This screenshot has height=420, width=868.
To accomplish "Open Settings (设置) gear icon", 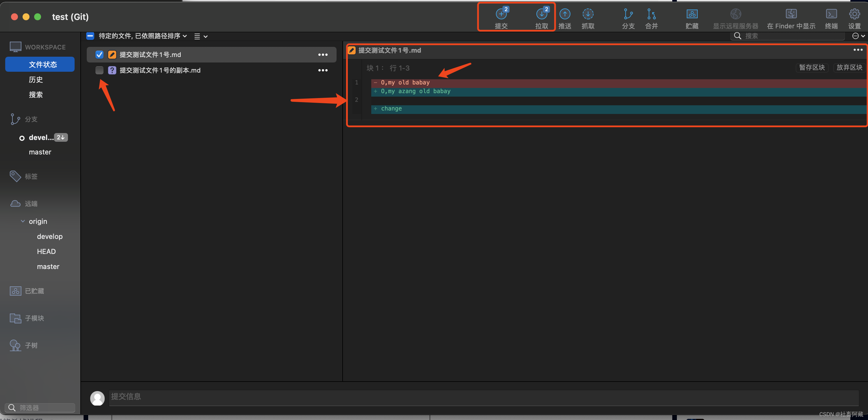I will (x=854, y=14).
